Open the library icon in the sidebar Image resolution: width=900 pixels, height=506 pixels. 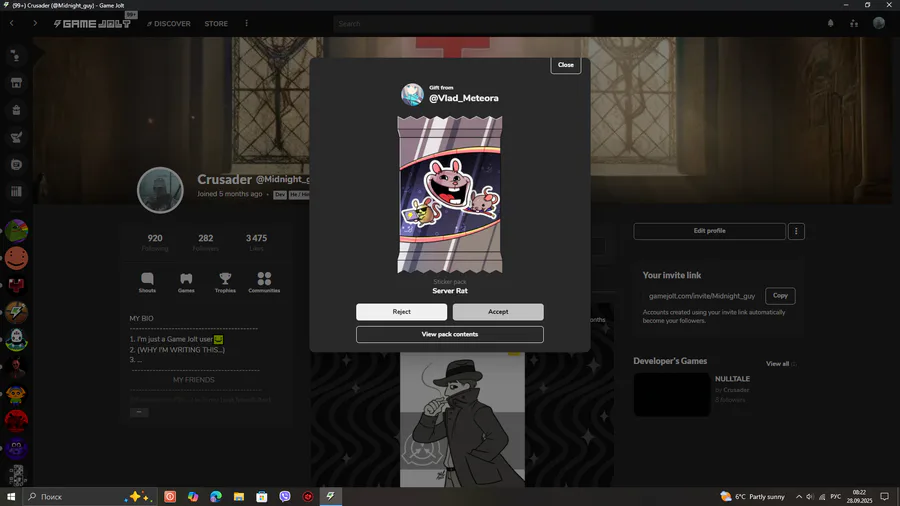coord(16,192)
